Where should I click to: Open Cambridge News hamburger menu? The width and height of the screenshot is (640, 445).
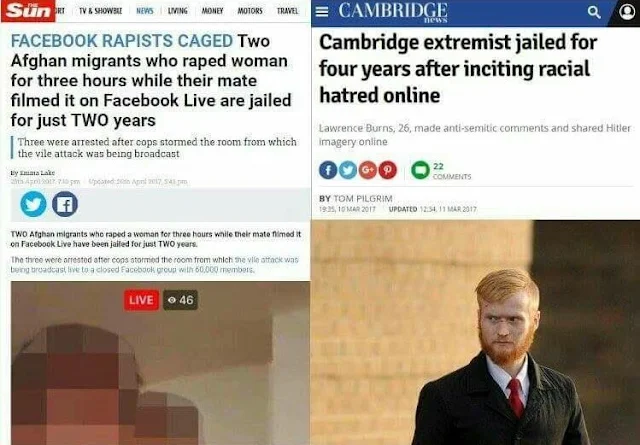[x=322, y=11]
